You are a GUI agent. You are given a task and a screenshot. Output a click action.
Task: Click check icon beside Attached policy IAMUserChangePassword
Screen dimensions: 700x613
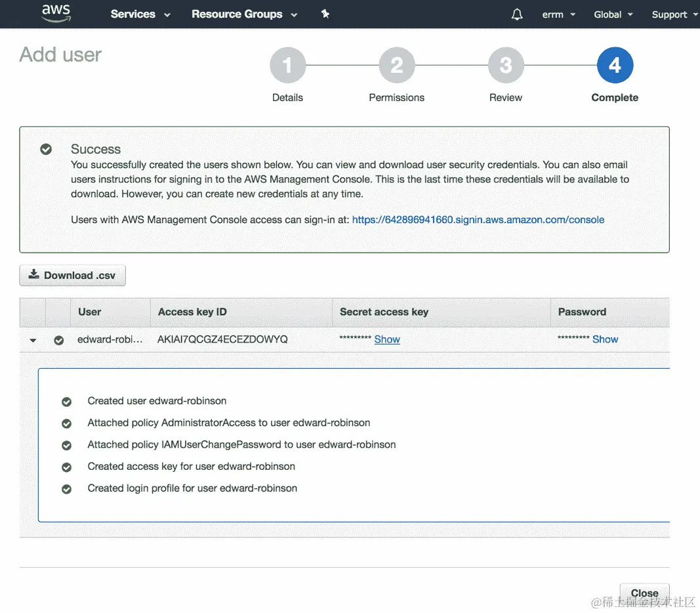[66, 446]
